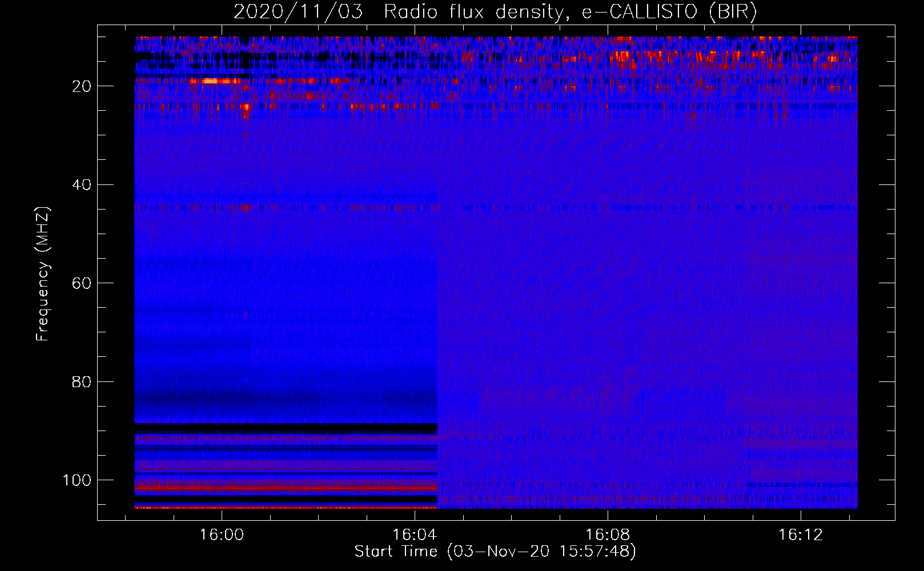
Task: Click the "16:00" time tick label
Action: 222,535
